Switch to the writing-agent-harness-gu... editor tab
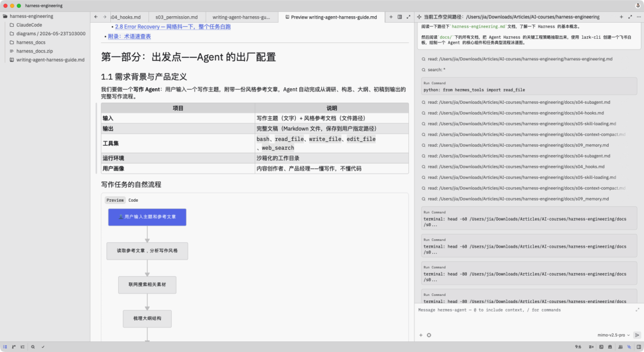 241,17
